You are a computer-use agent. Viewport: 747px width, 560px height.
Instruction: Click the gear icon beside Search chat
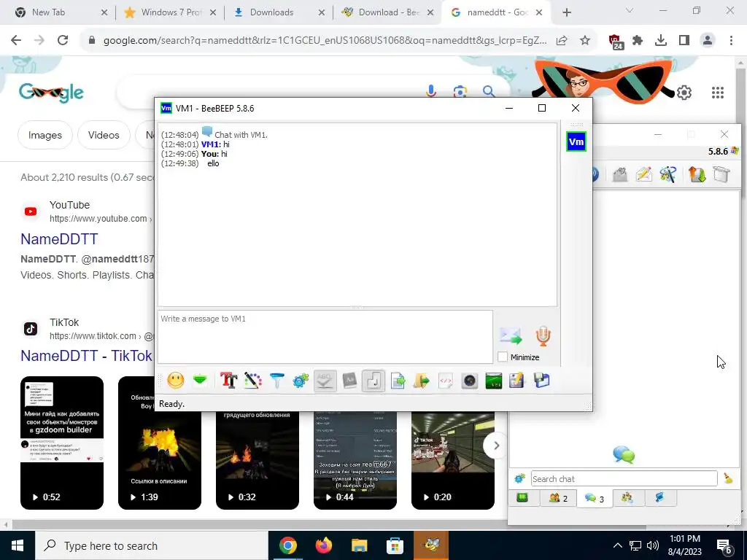[519, 478]
